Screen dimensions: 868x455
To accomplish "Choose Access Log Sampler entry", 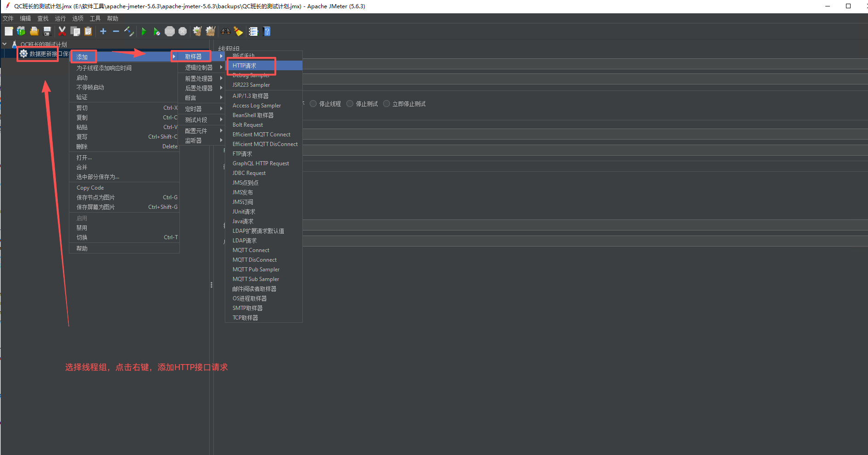I will pos(264,106).
